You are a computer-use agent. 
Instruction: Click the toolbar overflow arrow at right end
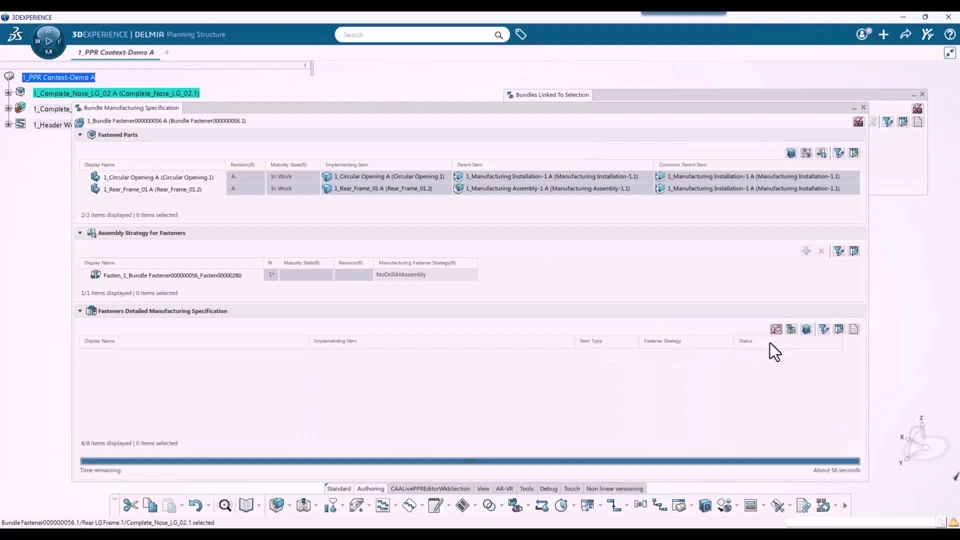[x=845, y=506]
